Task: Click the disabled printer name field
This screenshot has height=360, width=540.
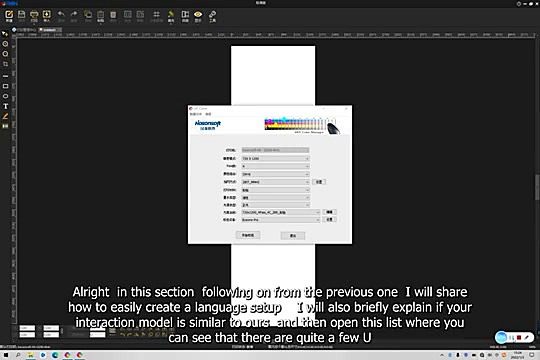Action: tap(275, 150)
